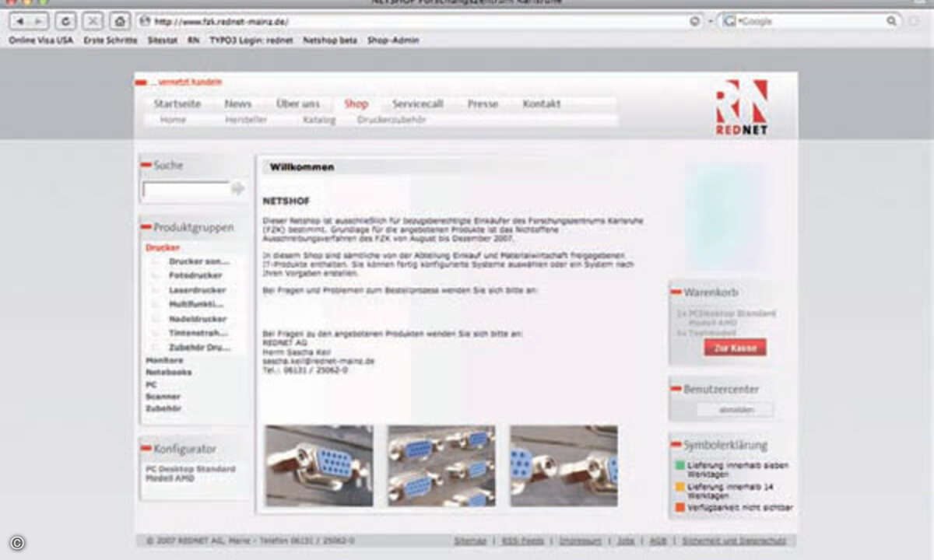
Task: Expand the 'Zubehör' product group
Action: pos(163,408)
